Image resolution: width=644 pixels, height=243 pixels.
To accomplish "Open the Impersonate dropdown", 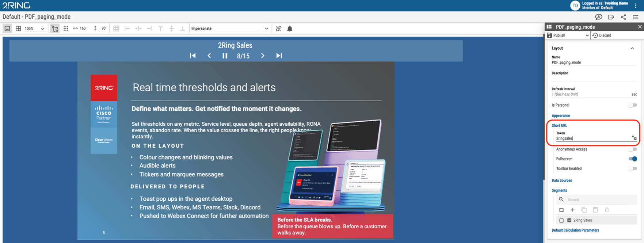I will click(x=230, y=29).
